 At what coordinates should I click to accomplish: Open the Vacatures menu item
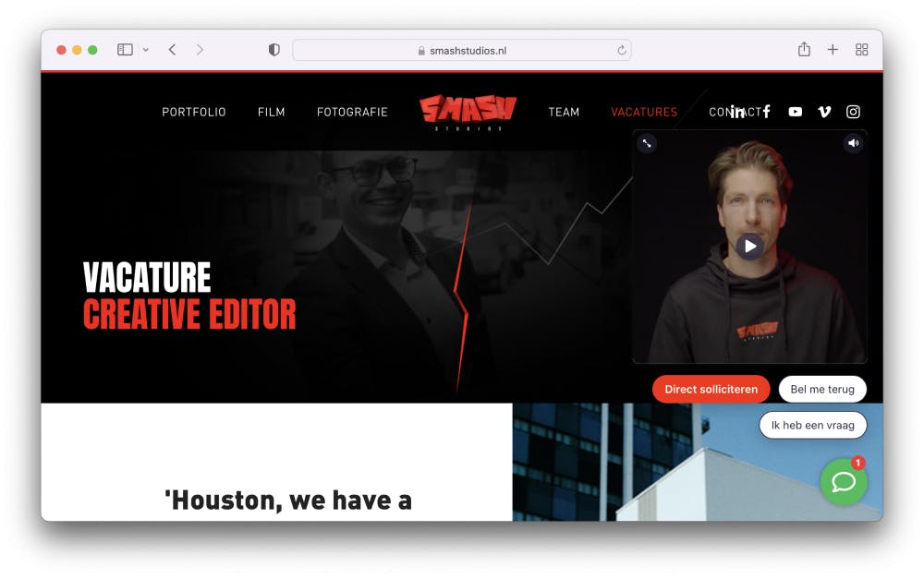click(644, 112)
